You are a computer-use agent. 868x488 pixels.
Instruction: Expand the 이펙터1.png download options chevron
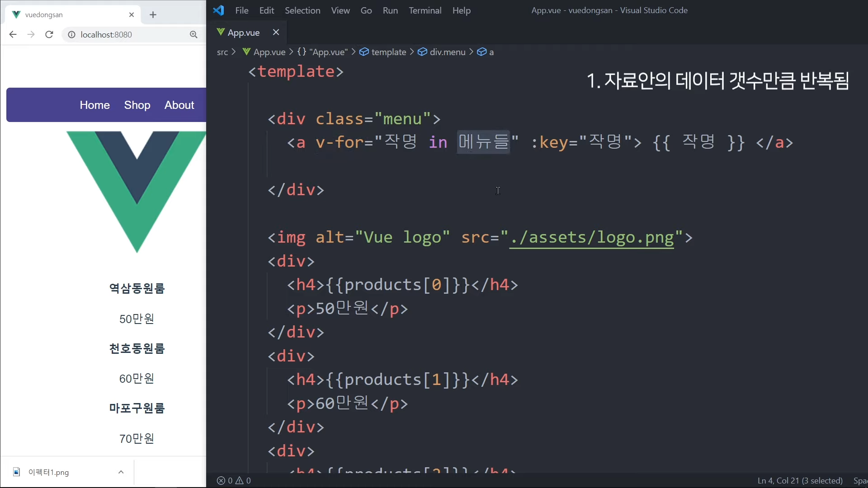(x=121, y=472)
